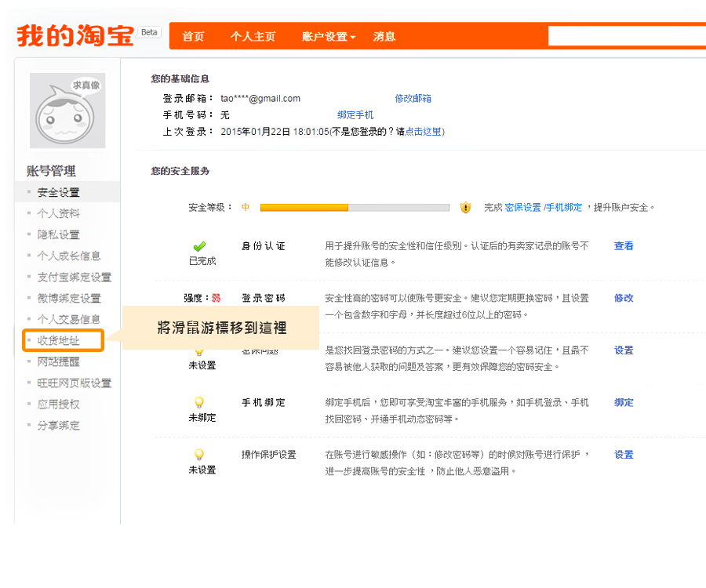Open 消息 in the navigation bar
Image resolution: width=706 pixels, height=588 pixels.
tap(384, 36)
